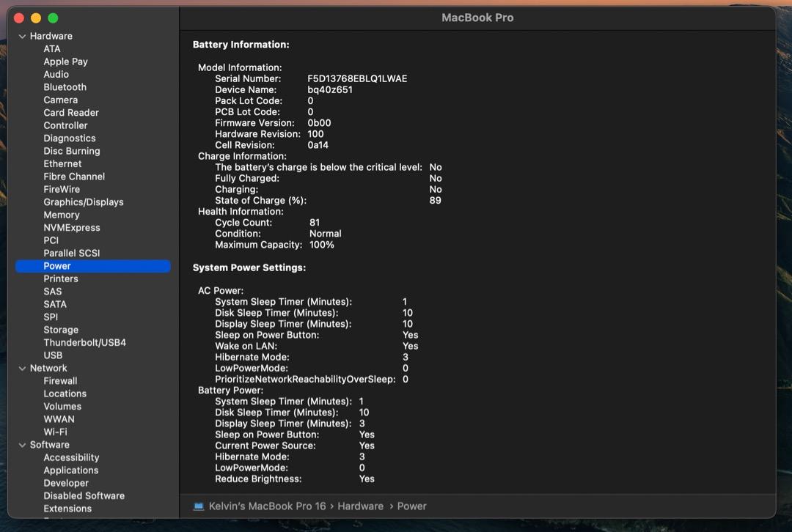Click the laptop icon in the path bar
The image size is (792, 532).
(x=199, y=506)
